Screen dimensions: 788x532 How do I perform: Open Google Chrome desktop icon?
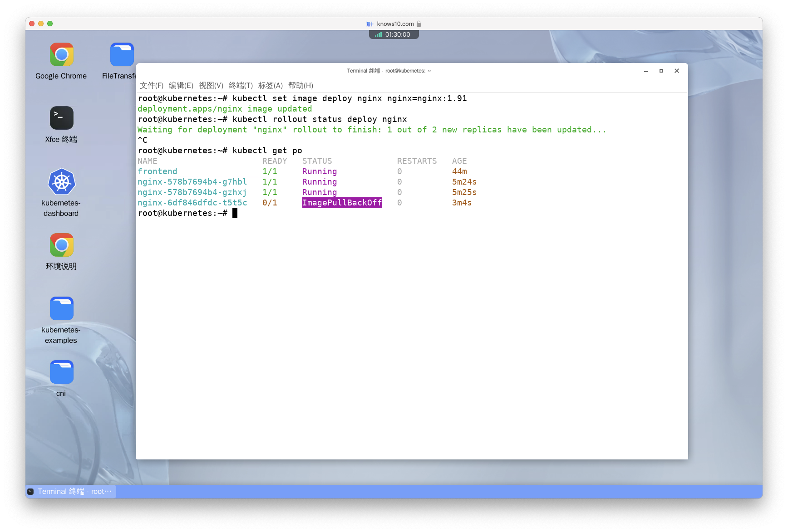[x=61, y=55]
